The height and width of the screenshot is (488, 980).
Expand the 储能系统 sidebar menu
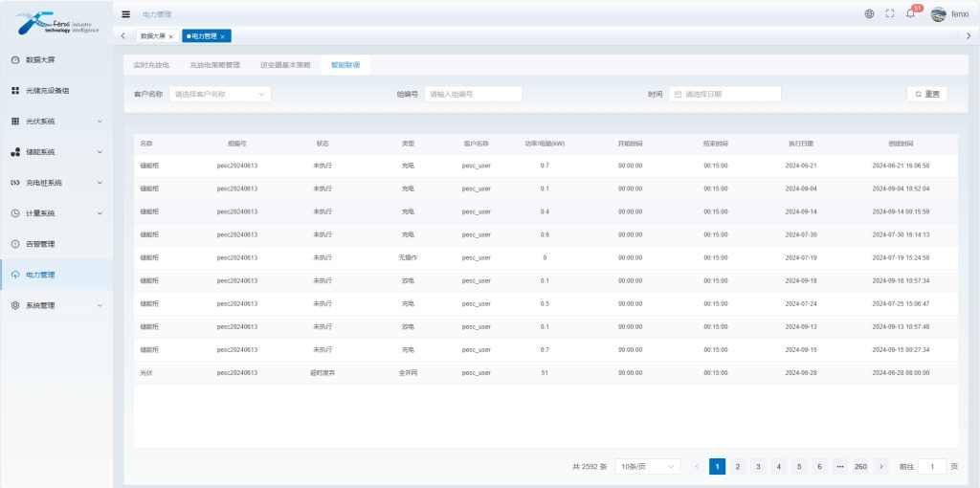point(56,152)
